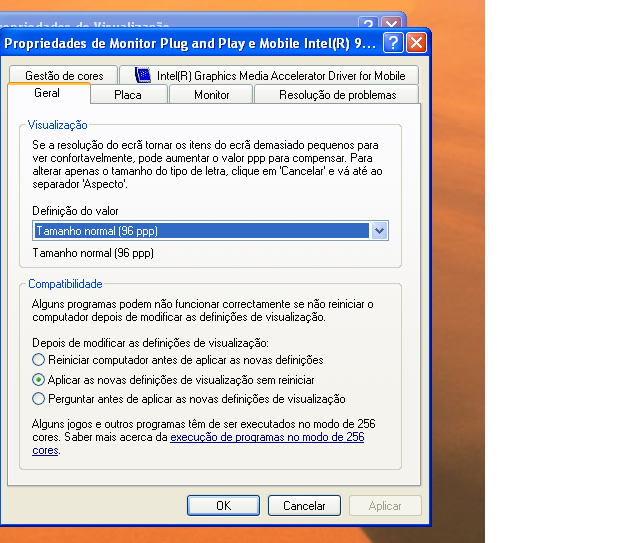Click the Intel graphics chip icon on tab
Image resolution: width=640 pixels, height=543 pixels.
[x=143, y=75]
